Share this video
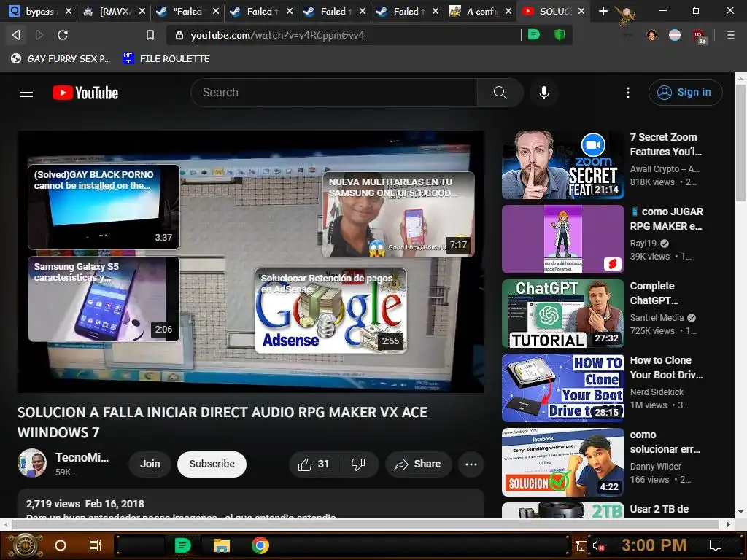Screen dimensions: 747x560 (x=418, y=464)
